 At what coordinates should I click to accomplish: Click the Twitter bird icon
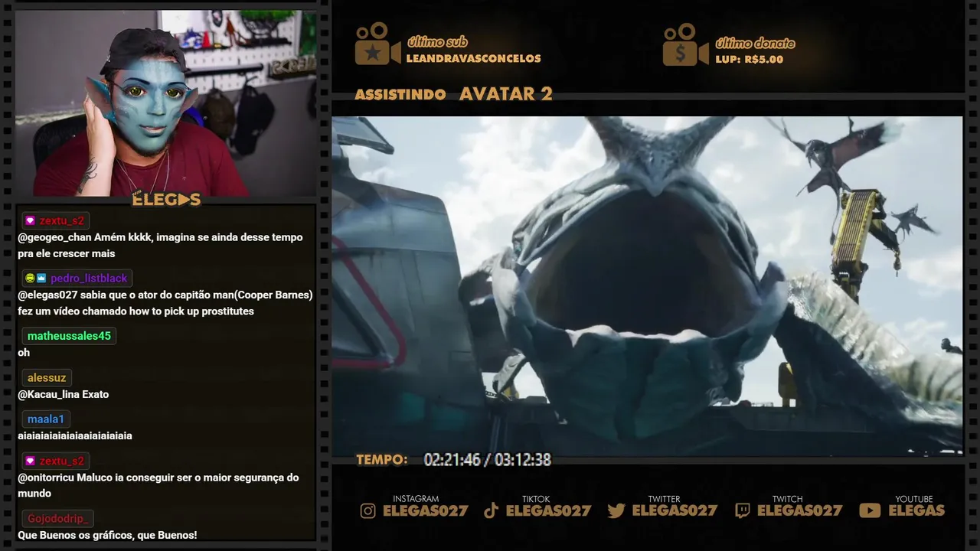pyautogui.click(x=616, y=510)
